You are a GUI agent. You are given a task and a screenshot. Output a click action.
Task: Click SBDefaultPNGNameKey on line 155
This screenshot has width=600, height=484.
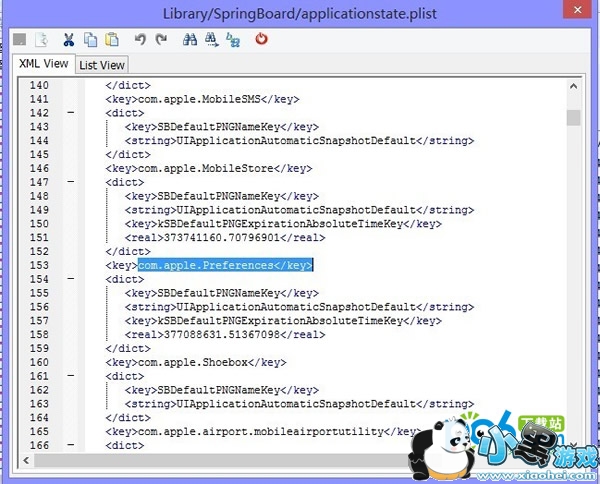tap(219, 293)
